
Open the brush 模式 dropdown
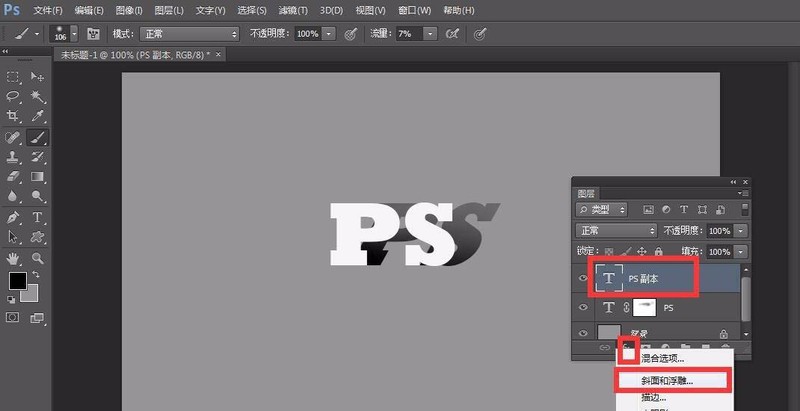(189, 33)
